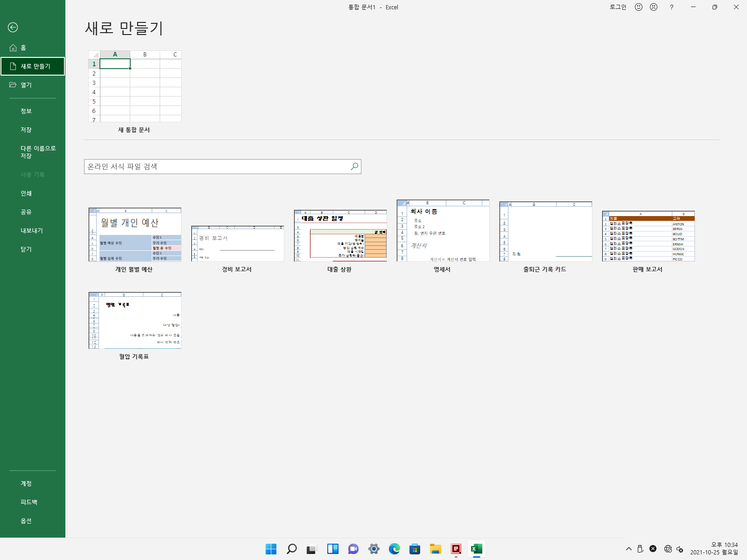Go to 정보 (Info) section
The image size is (747, 560).
[33, 111]
